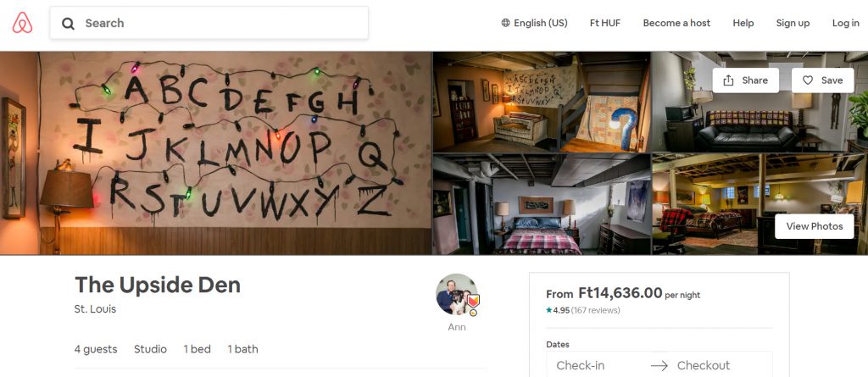Click the rating star icon
868x377 pixels.
(548, 310)
